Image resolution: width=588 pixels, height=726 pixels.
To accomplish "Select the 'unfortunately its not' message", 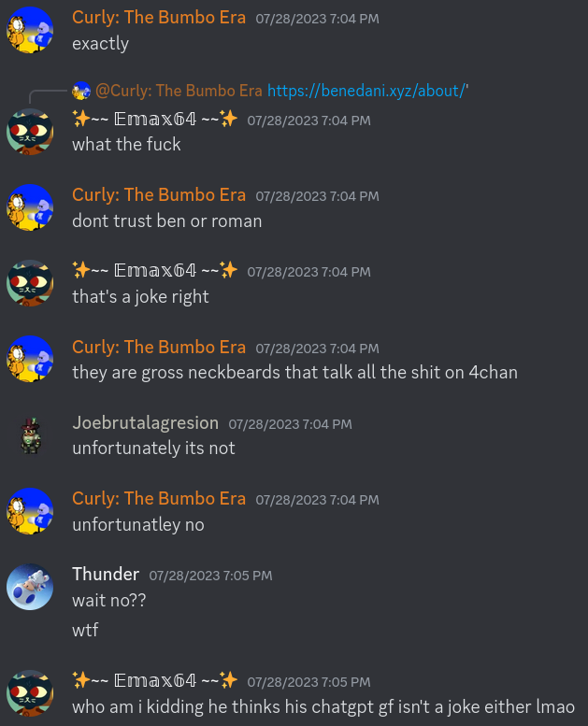I will [154, 448].
